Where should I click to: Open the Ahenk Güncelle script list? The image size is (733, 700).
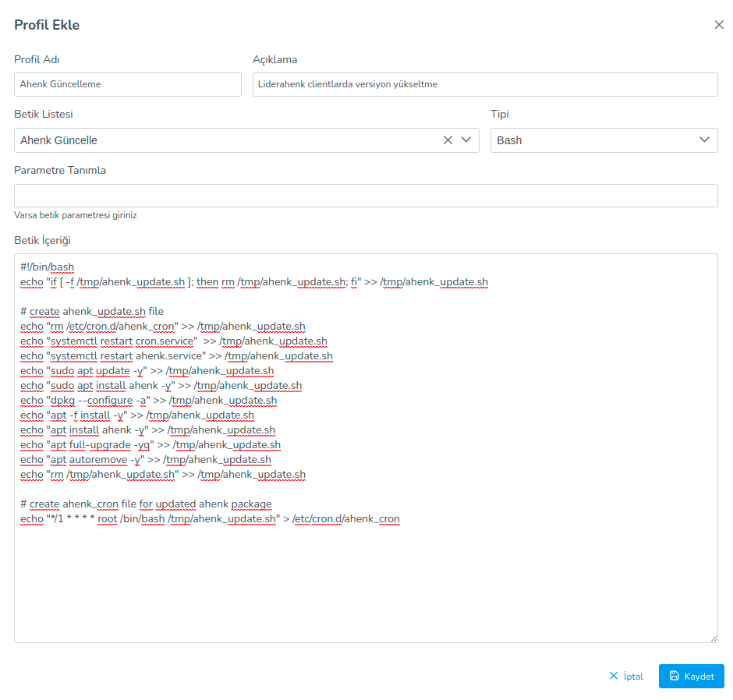click(x=226, y=140)
